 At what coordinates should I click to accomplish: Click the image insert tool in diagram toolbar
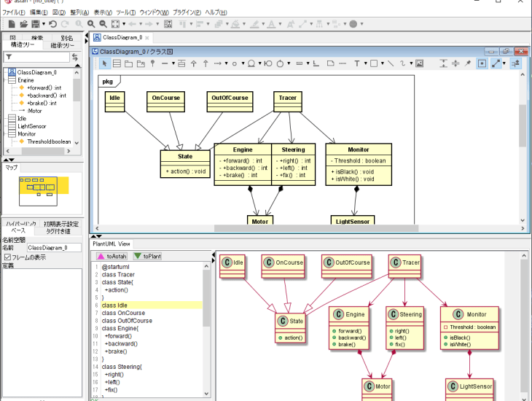click(420, 63)
